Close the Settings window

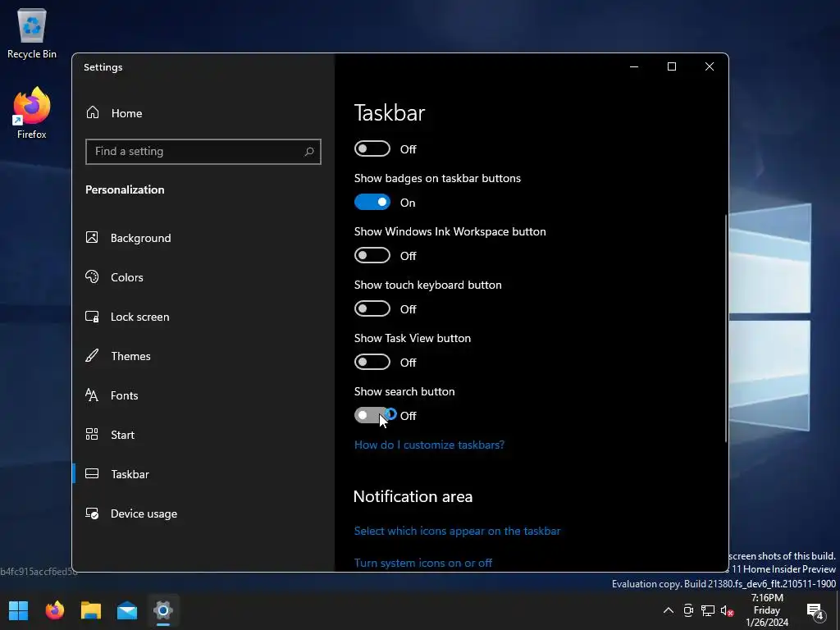[x=710, y=66]
